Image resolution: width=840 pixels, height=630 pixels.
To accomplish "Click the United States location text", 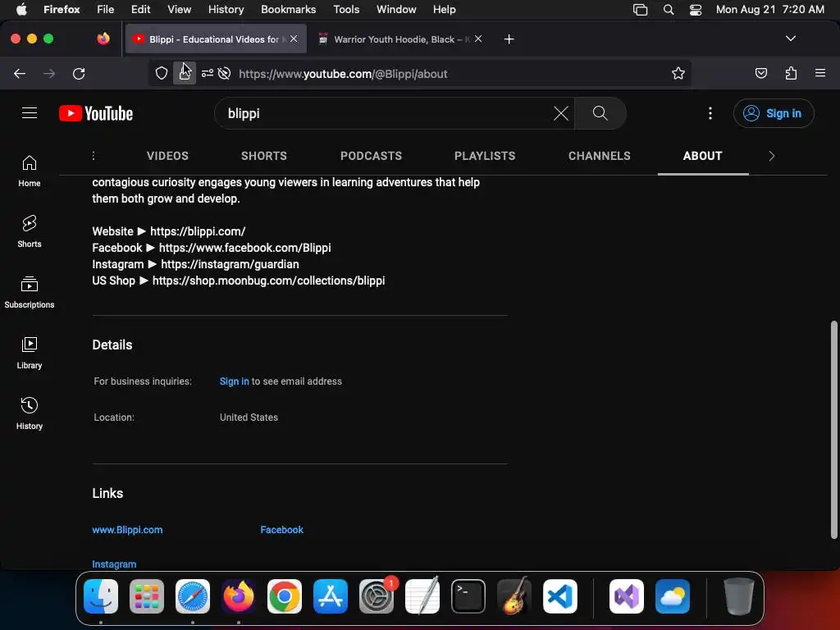I will coord(249,417).
